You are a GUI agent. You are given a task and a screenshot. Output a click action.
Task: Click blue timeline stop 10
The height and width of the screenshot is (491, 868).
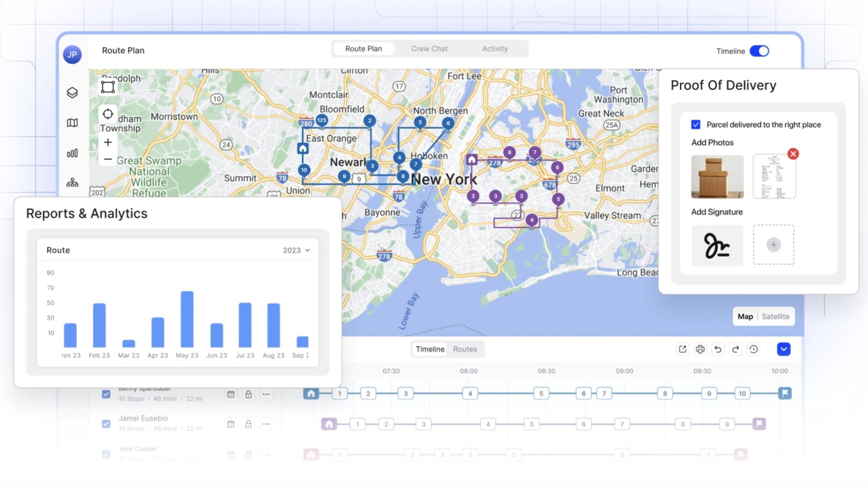(x=742, y=394)
